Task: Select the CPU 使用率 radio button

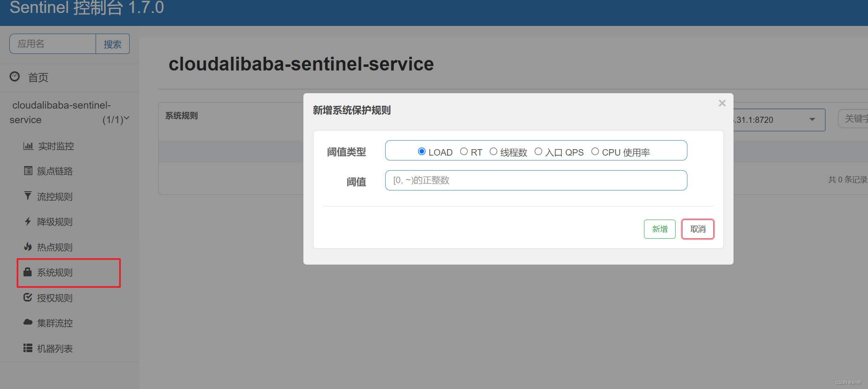Action: point(595,152)
